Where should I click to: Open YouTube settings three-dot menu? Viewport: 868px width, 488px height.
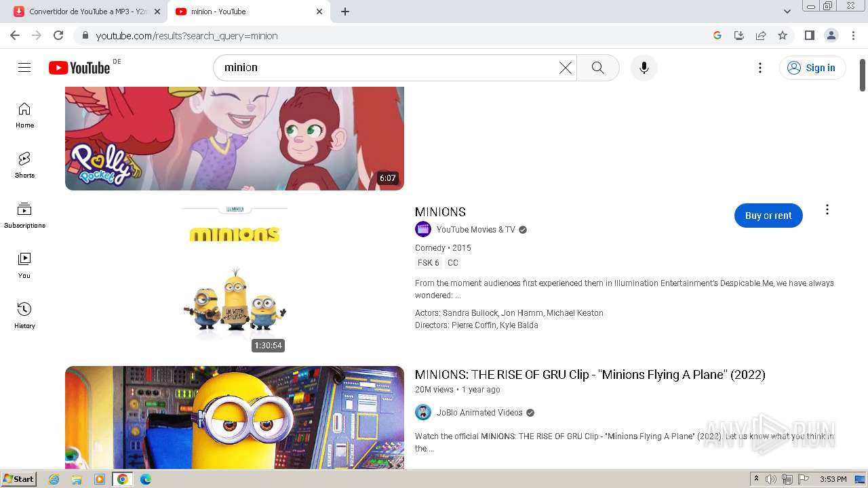click(760, 68)
